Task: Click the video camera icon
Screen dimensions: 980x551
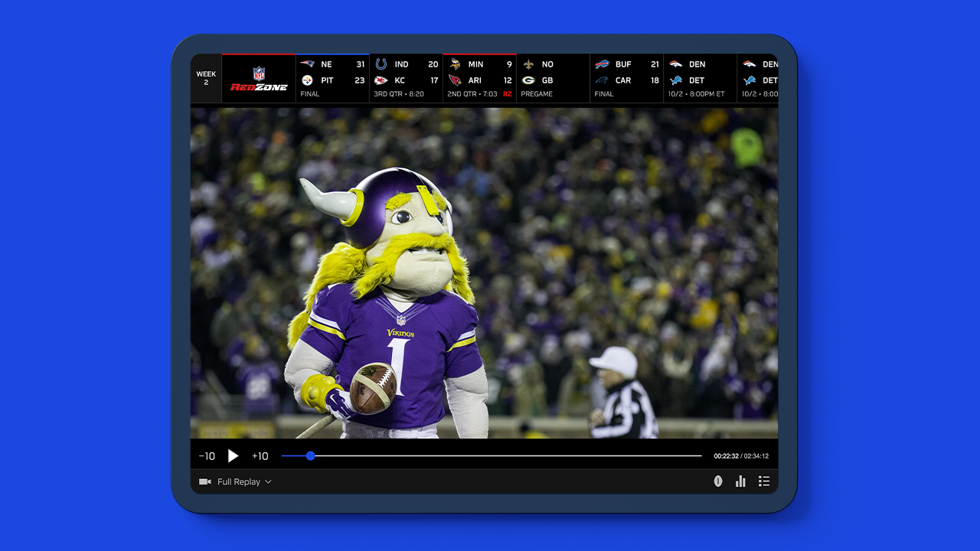Action: click(205, 482)
